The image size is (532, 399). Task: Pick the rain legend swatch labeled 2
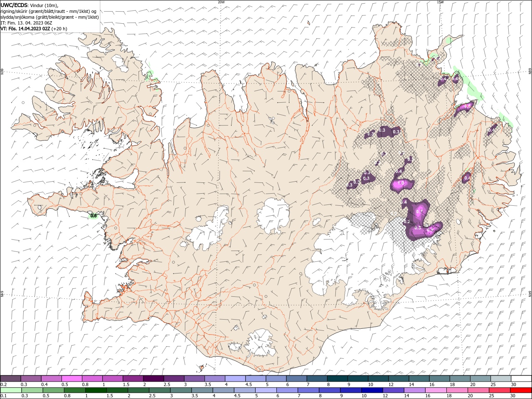pyautogui.click(x=138, y=390)
